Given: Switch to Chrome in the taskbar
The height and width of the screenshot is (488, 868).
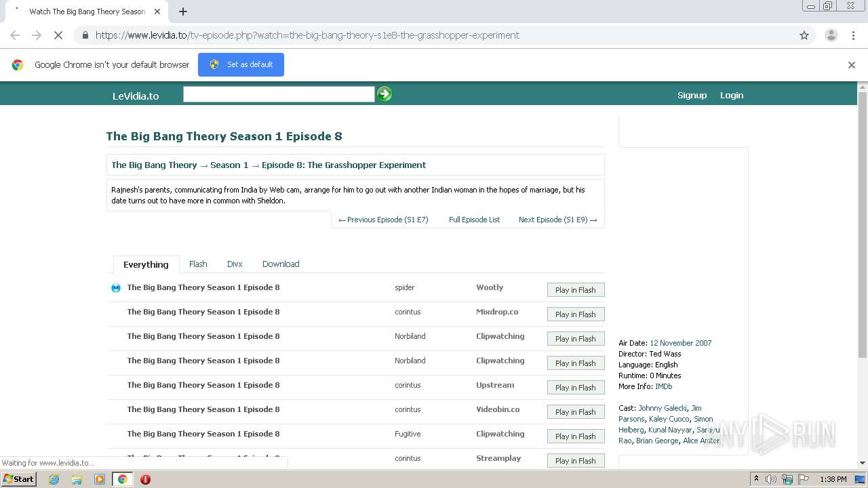Looking at the screenshot, I should [x=123, y=479].
